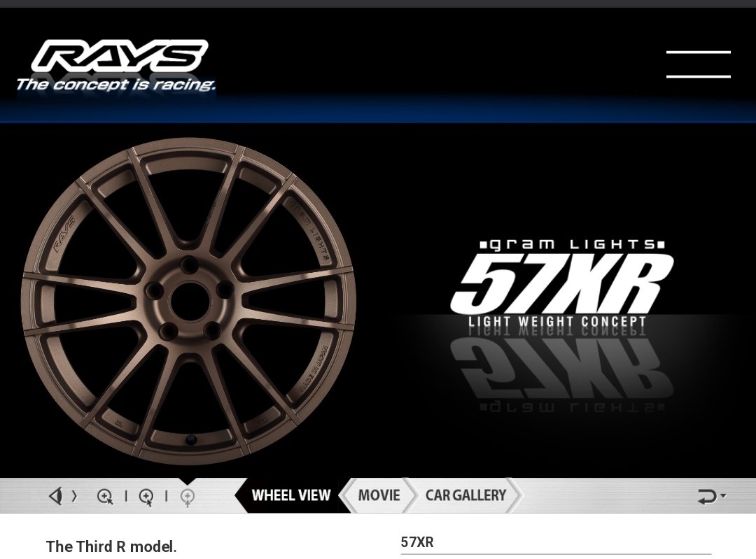Click the second zoom-in magnifier icon
This screenshot has height=559, width=756.
coord(146,497)
